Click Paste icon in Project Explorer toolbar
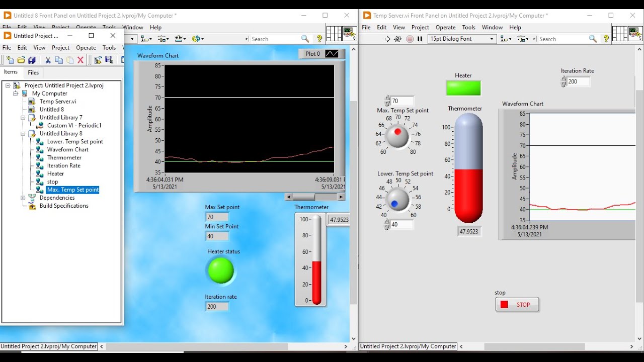This screenshot has width=644, height=362. point(70,60)
